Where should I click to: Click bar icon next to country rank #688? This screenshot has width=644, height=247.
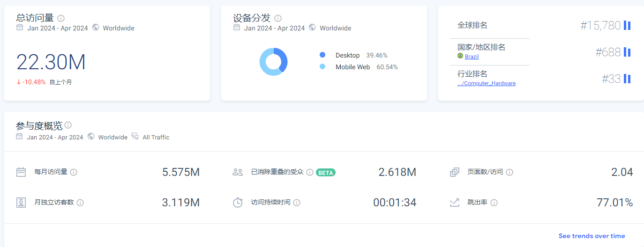pos(627,52)
